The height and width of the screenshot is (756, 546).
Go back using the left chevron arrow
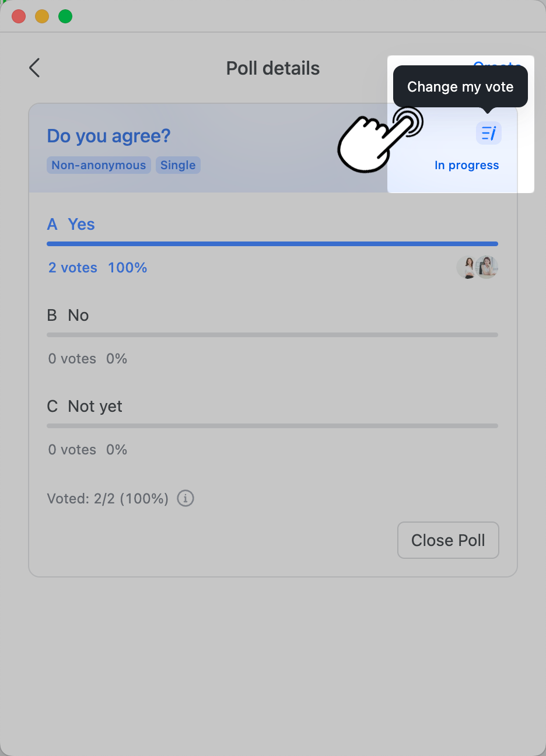(34, 68)
